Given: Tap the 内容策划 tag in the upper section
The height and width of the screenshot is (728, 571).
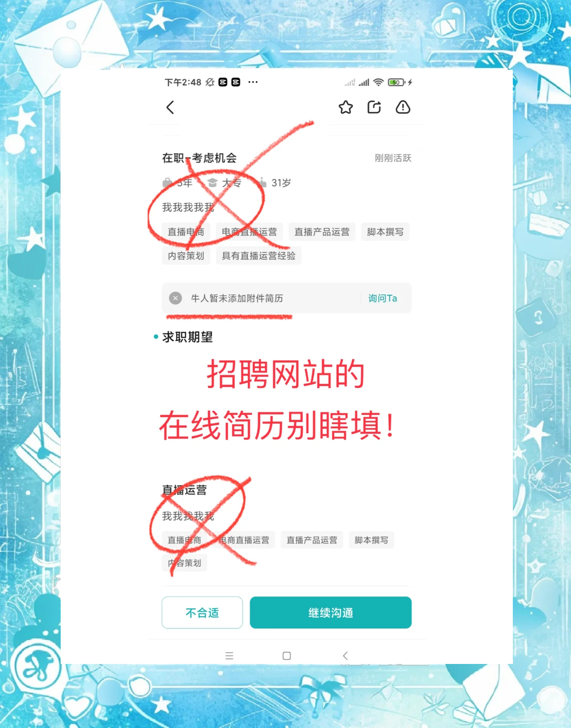Looking at the screenshot, I should 186,256.
